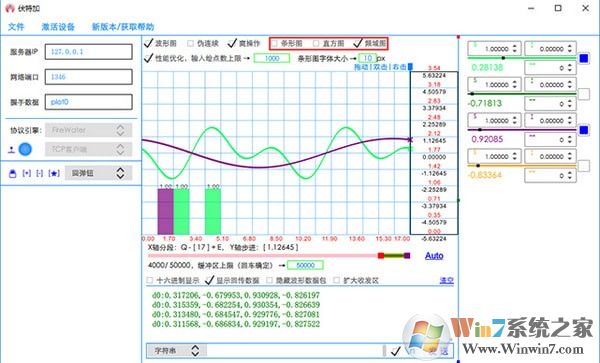The height and width of the screenshot is (363, 600).
Task: Click the red handle on the X-axis range slider
Action: click(x=381, y=256)
